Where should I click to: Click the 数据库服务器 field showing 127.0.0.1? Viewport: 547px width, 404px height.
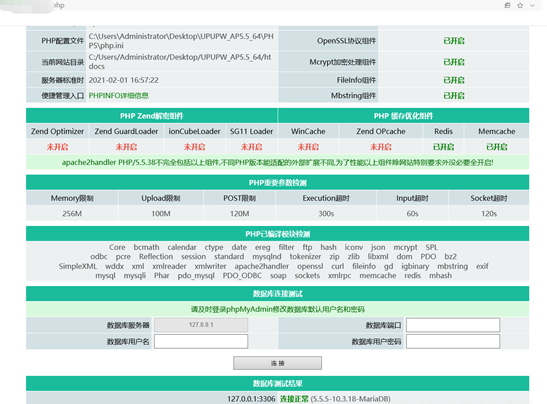201,325
